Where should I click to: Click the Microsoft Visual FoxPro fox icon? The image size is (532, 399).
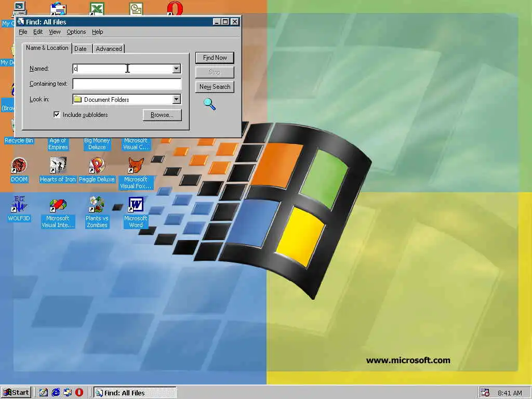pos(136,166)
